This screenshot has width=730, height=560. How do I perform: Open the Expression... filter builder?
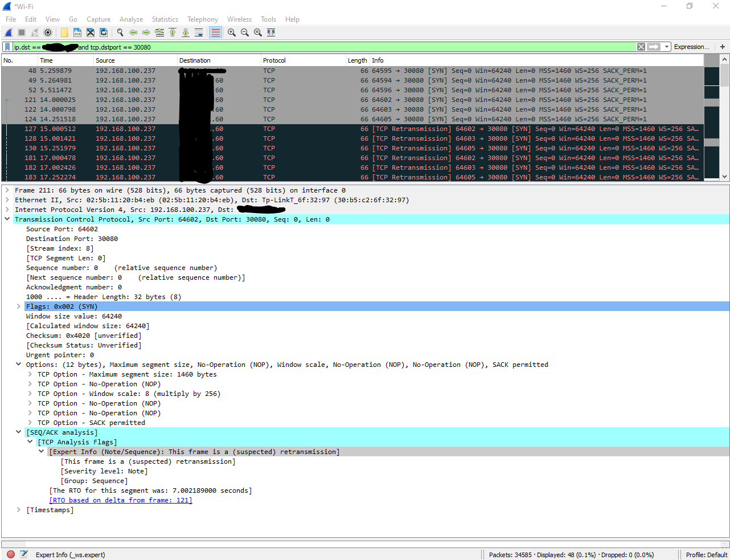click(x=691, y=47)
